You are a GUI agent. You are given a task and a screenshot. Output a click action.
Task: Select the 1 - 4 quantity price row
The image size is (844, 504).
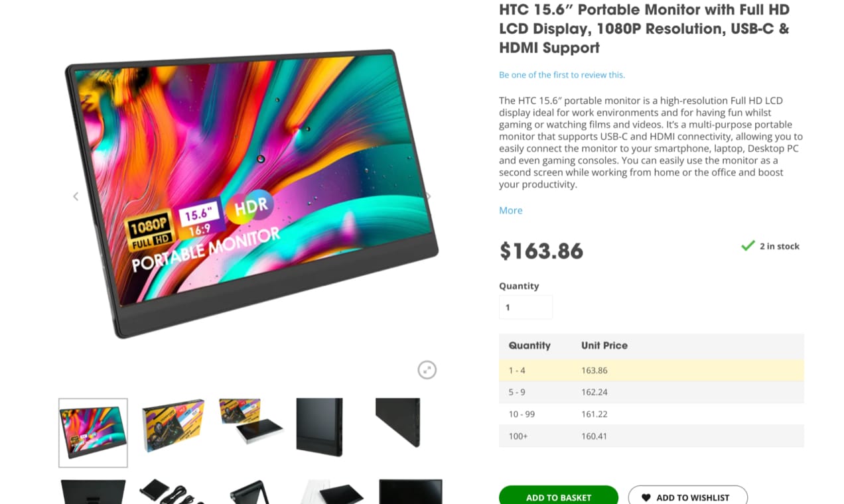click(651, 370)
